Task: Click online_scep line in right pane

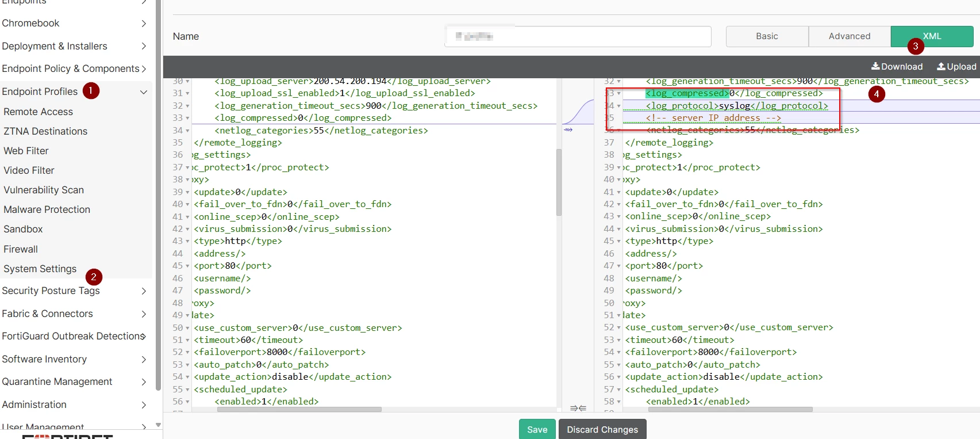Action: point(698,216)
